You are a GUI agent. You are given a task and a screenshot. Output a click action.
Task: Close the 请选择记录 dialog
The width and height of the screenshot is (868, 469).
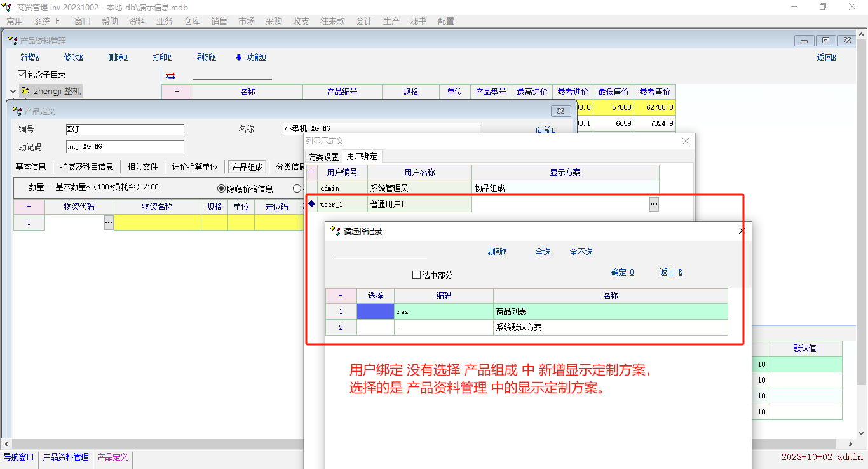coord(742,231)
